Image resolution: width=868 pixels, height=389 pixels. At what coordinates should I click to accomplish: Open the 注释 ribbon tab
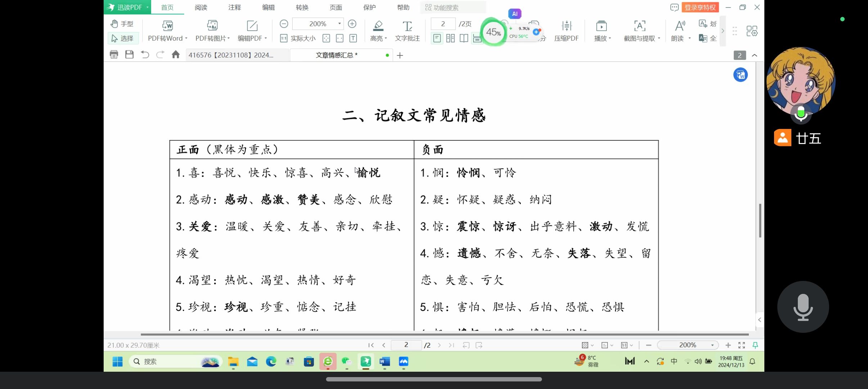pos(235,7)
